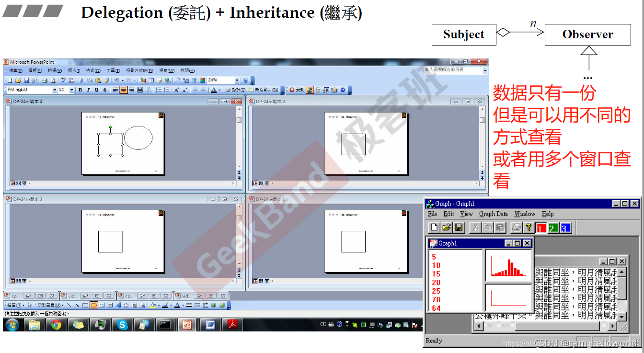Launch Skype from the Windows taskbar
The image size is (644, 353).
click(123, 325)
